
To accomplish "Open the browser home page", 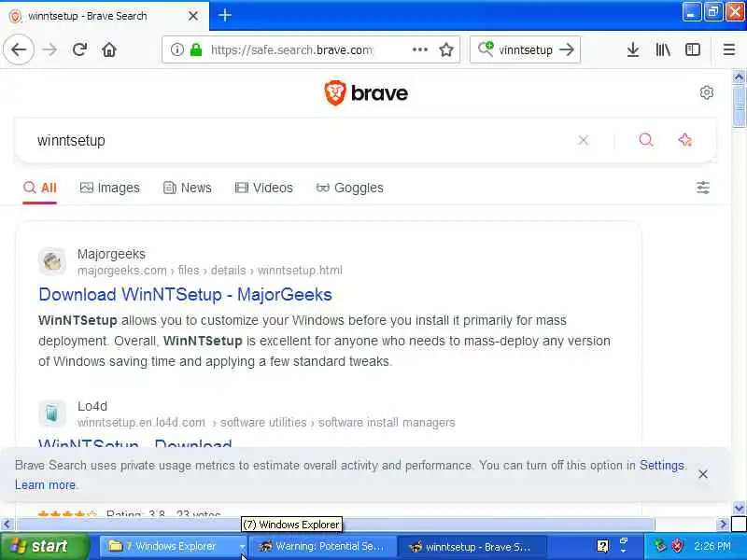I will [x=109, y=49].
